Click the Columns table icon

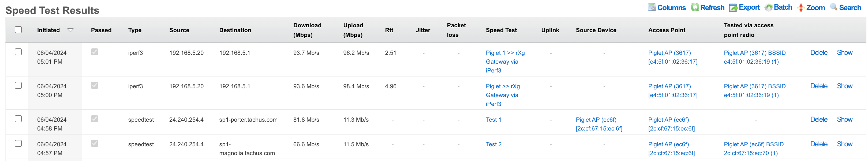(x=652, y=7)
